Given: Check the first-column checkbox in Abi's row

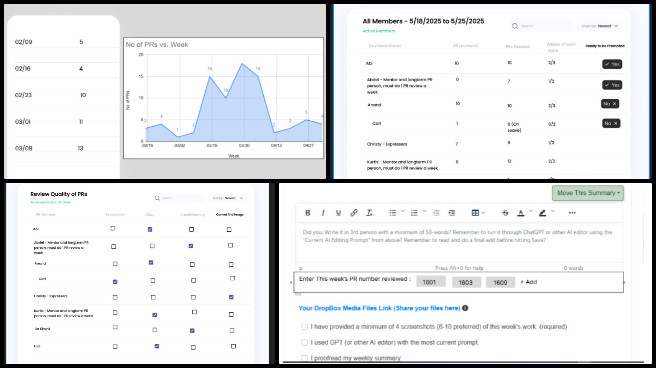Looking at the screenshot, I should [x=113, y=228].
